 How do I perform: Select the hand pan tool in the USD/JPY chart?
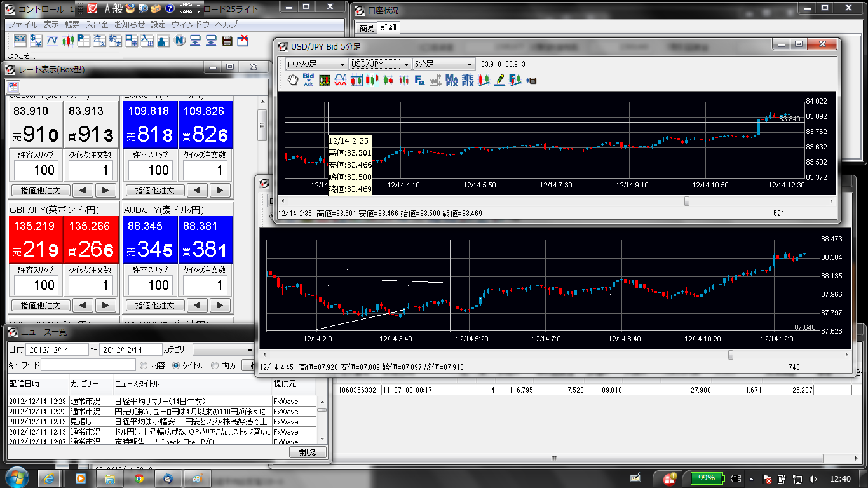pos(293,80)
